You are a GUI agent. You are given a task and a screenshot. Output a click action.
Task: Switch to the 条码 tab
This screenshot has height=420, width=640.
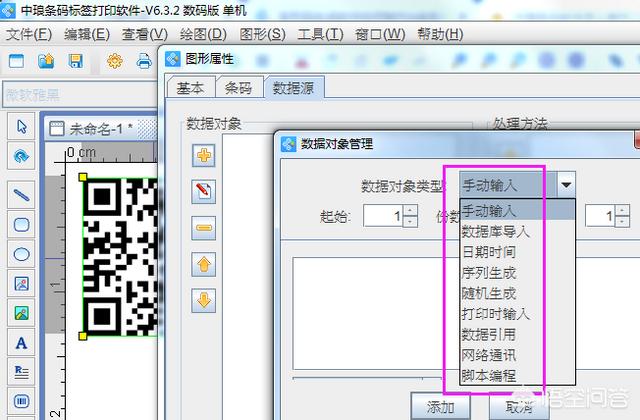click(x=239, y=88)
